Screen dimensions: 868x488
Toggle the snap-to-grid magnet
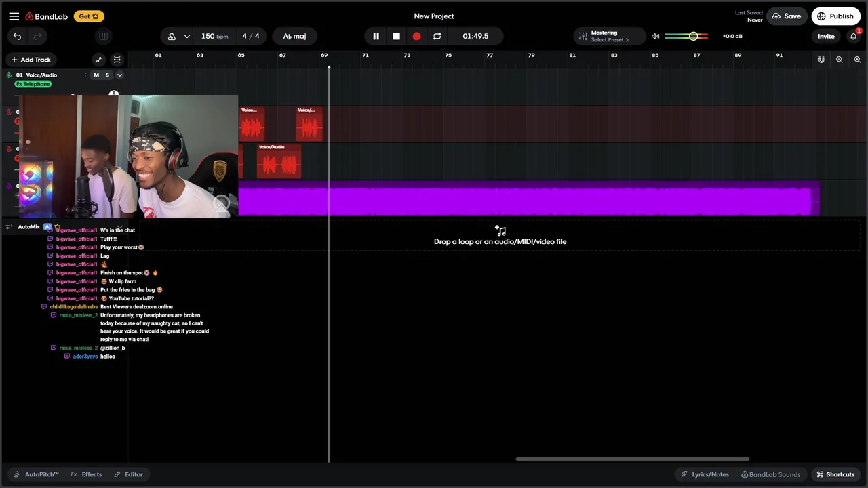click(821, 60)
